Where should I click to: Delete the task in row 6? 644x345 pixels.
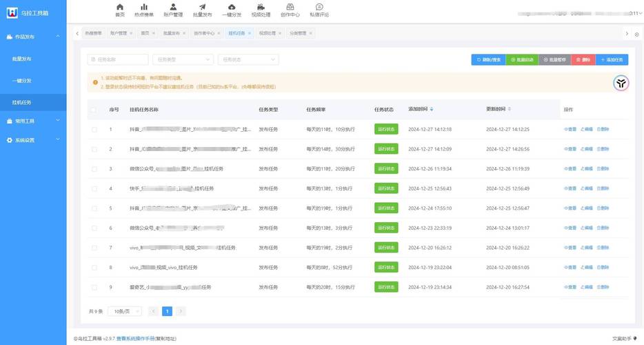[603, 228]
